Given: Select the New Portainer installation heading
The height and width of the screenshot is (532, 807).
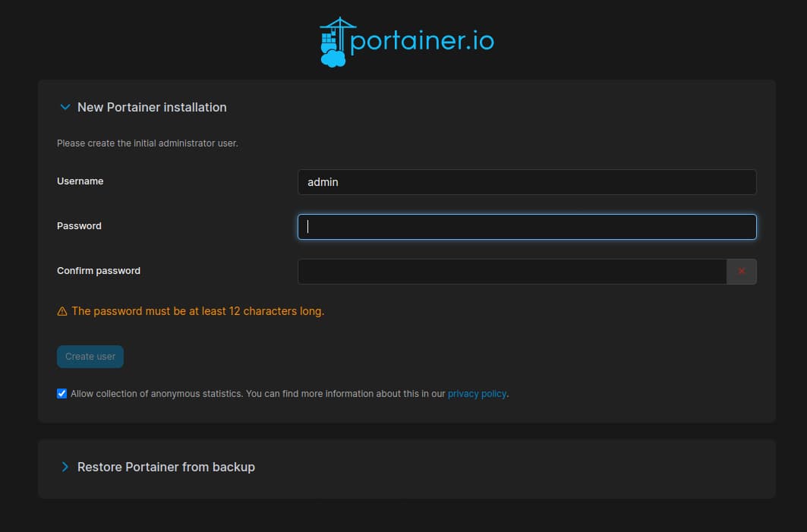Looking at the screenshot, I should (x=152, y=107).
